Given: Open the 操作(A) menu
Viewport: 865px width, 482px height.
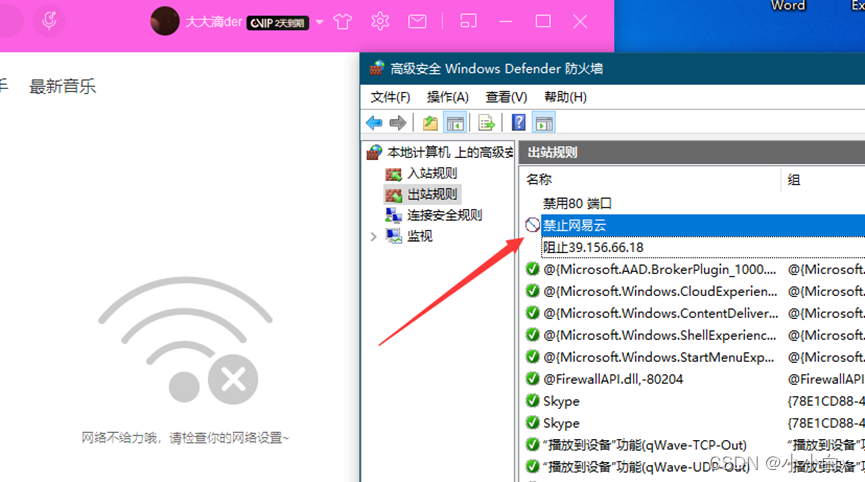Looking at the screenshot, I should (x=447, y=97).
